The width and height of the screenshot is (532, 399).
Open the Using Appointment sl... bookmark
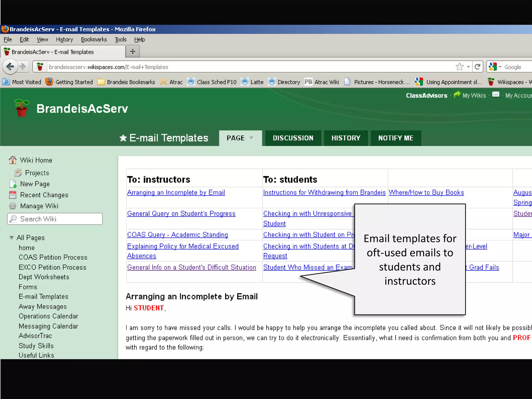(448, 82)
